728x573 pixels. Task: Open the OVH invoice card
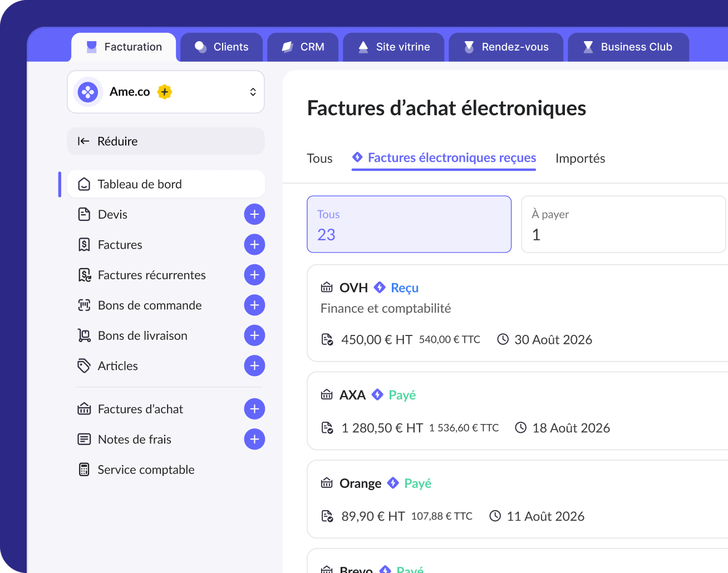tap(518, 313)
